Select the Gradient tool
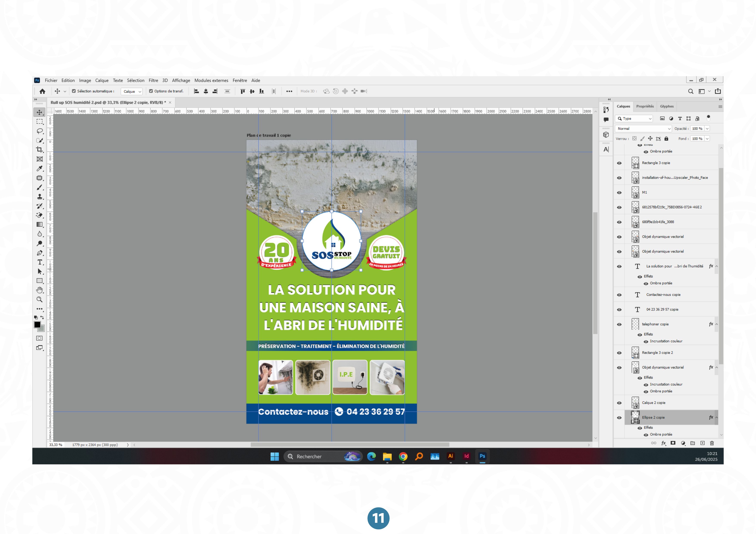This screenshot has height=534, width=756. [x=39, y=225]
